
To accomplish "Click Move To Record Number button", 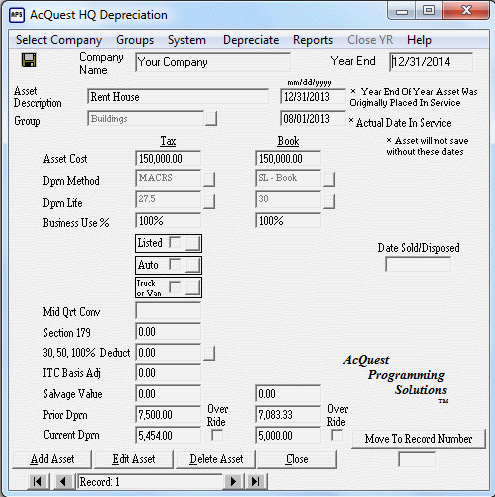I will click(x=418, y=439).
